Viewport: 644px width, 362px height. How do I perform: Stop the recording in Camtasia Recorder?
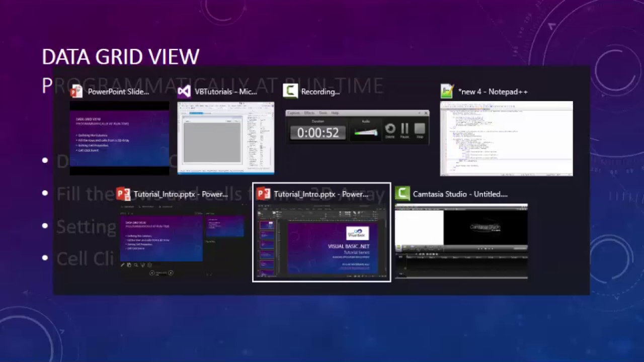(420, 131)
